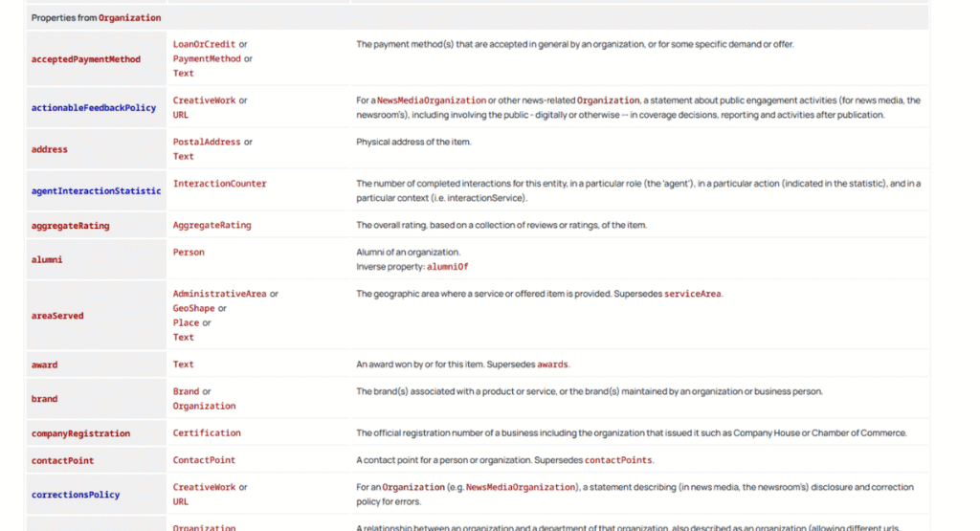Open the Person type link
The height and width of the screenshot is (531, 980).
(x=189, y=253)
